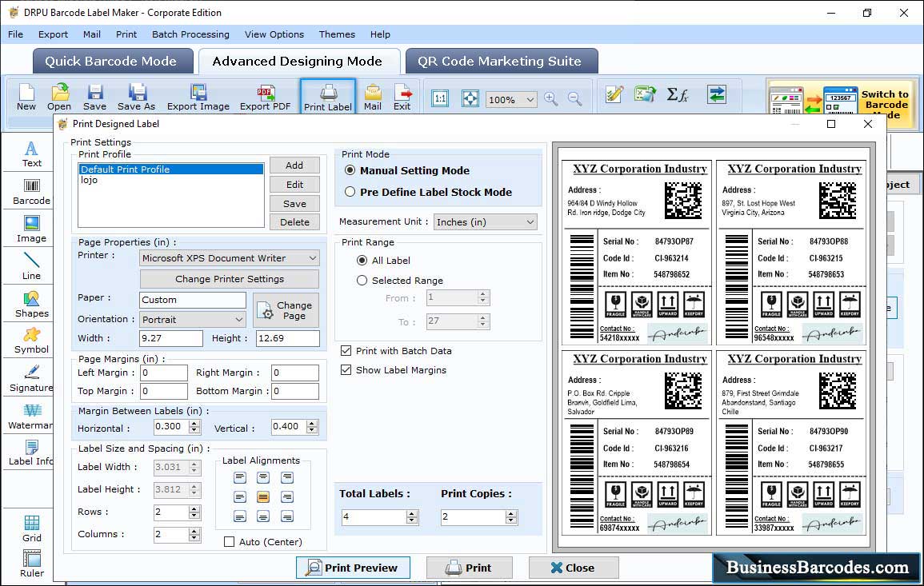Select Pre Define Label Stock Mode

pyautogui.click(x=350, y=191)
